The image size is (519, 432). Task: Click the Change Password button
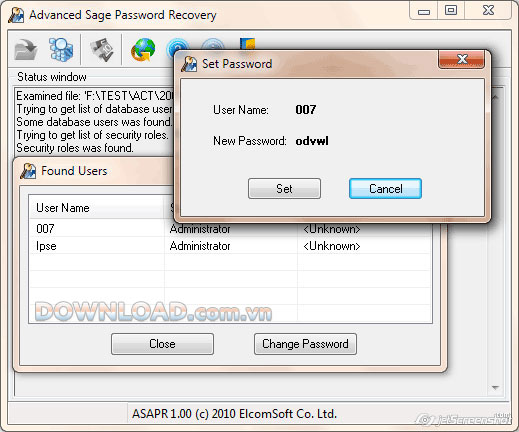(x=305, y=344)
